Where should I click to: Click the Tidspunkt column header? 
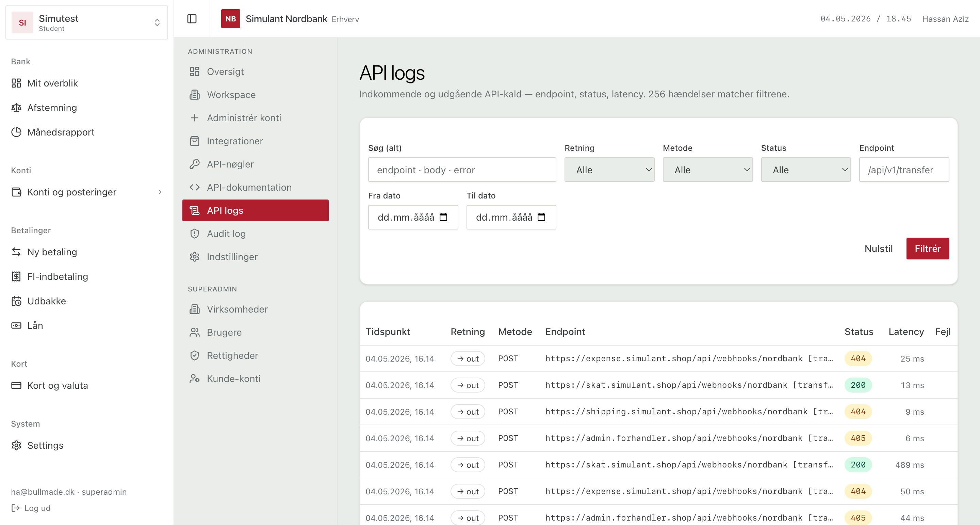tap(388, 332)
